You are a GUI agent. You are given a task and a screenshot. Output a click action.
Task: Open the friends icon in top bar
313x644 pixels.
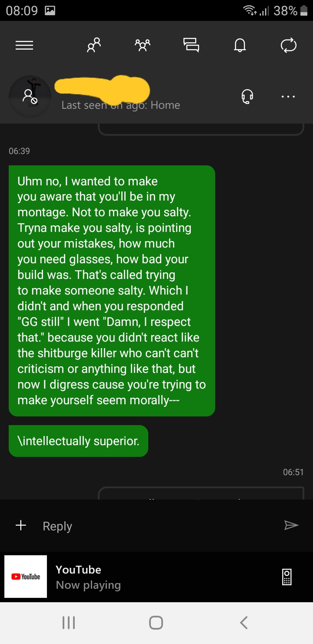[x=94, y=45]
